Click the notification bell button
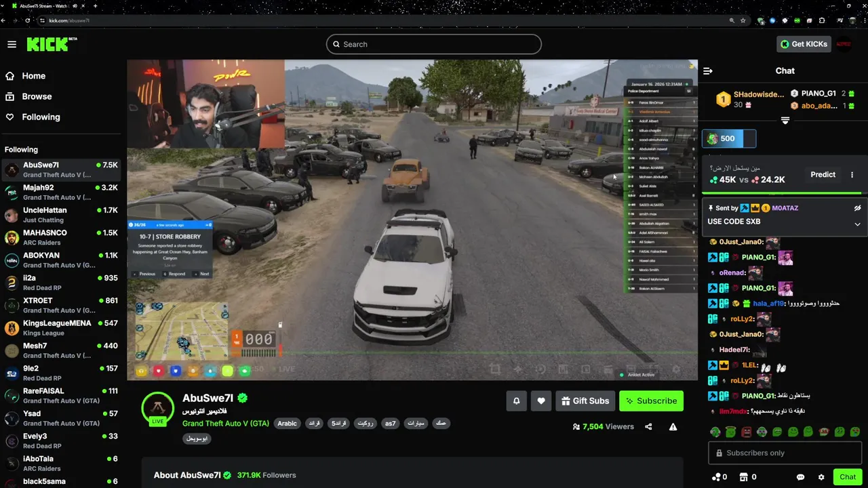The height and width of the screenshot is (488, 868). (516, 401)
